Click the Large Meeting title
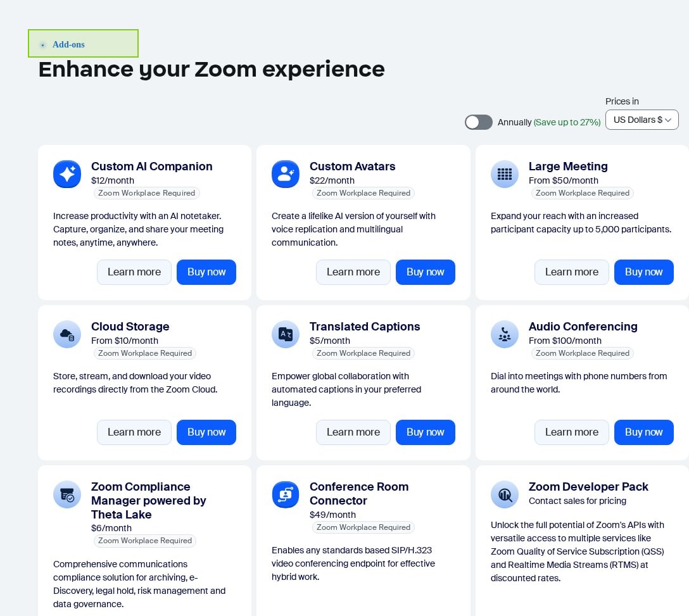This screenshot has height=616, width=689. 568,167
